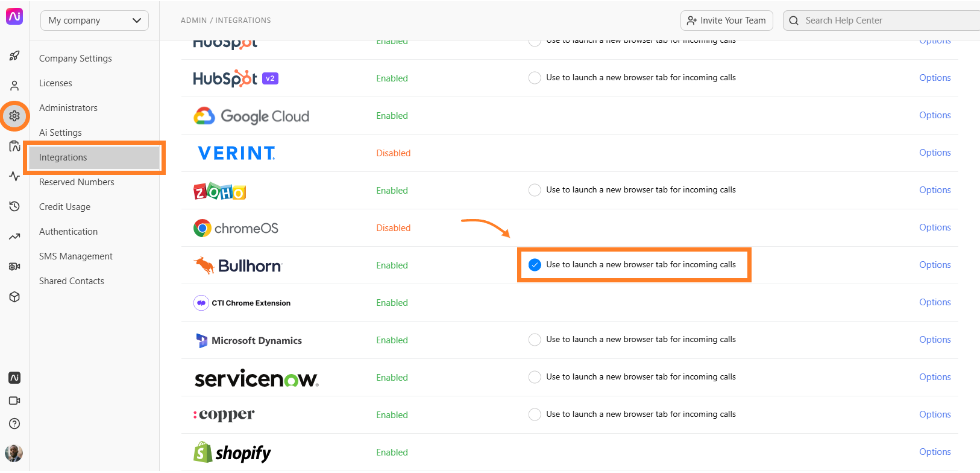
Task: Click the Disabled status for chromeOS
Action: [393, 228]
